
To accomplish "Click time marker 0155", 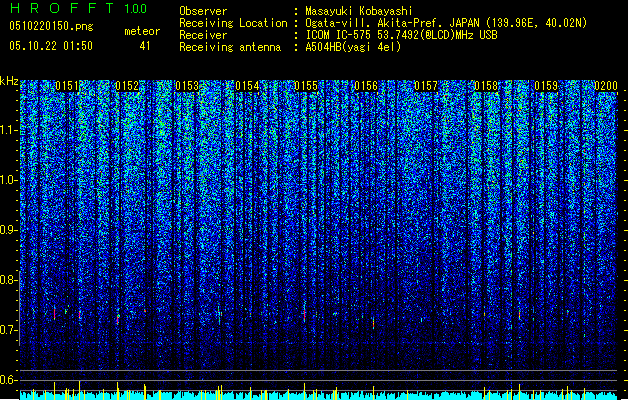I will click(x=306, y=86).
